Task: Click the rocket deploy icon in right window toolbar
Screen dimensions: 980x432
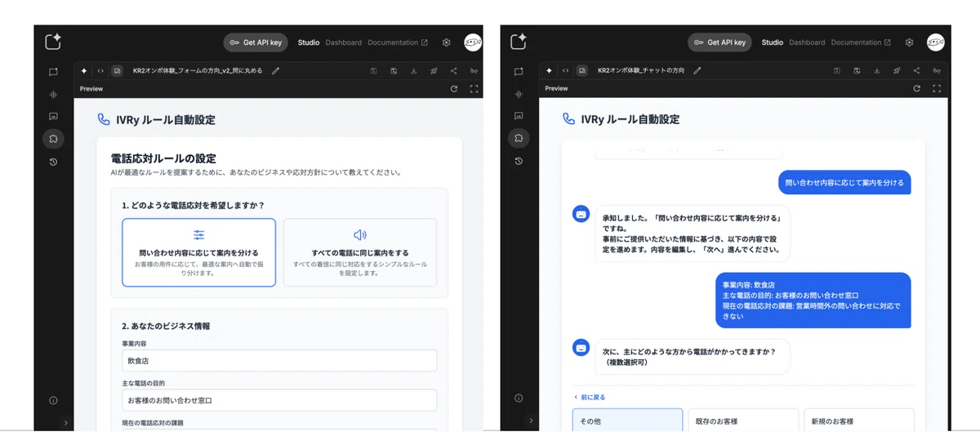Action: [x=897, y=71]
